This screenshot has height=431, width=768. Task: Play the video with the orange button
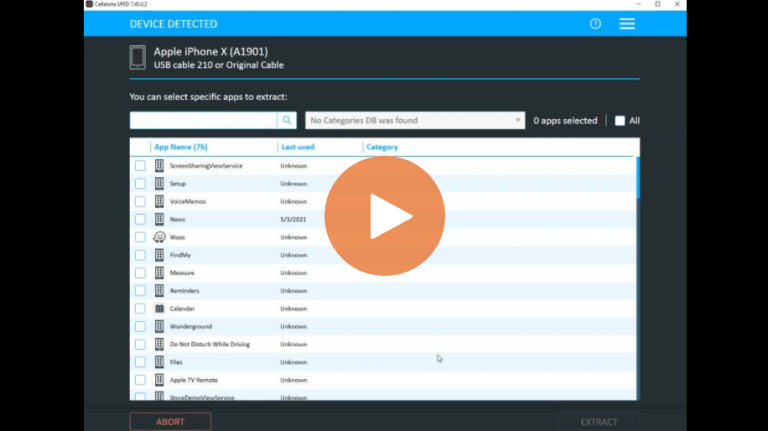coord(384,216)
